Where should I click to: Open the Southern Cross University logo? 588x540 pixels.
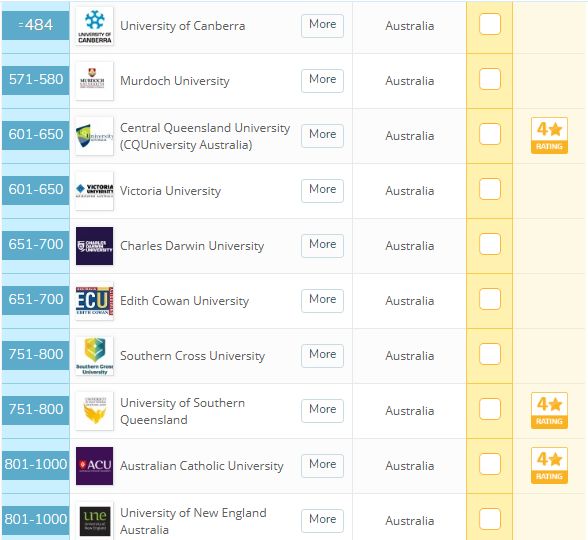pos(94,356)
